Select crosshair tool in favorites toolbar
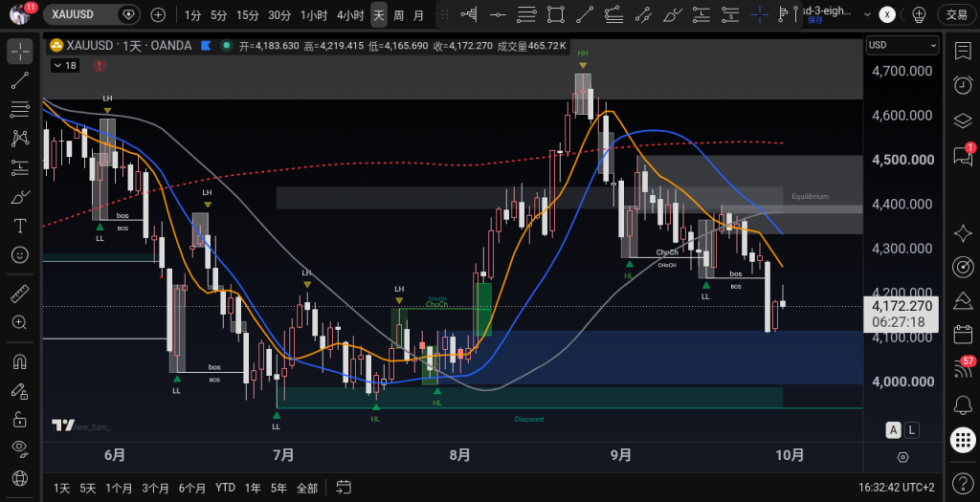This screenshot has height=502, width=980. pos(759,14)
